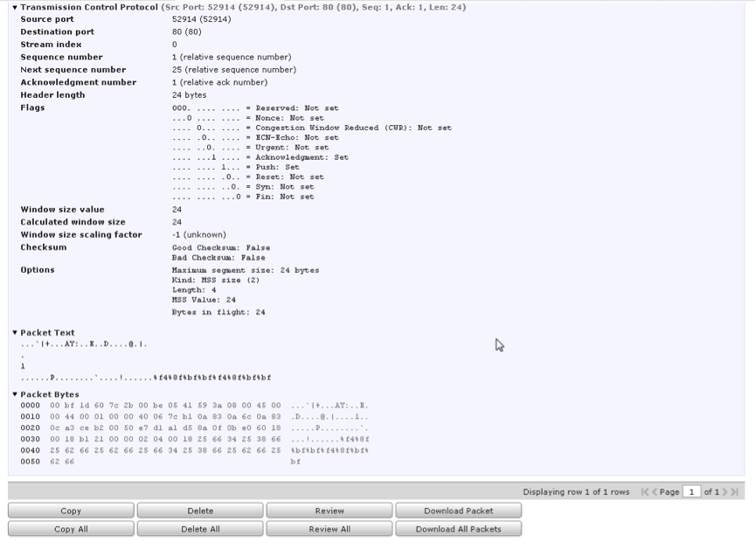This screenshot has width=756, height=556.
Task: Click the page number input field
Action: (691, 492)
